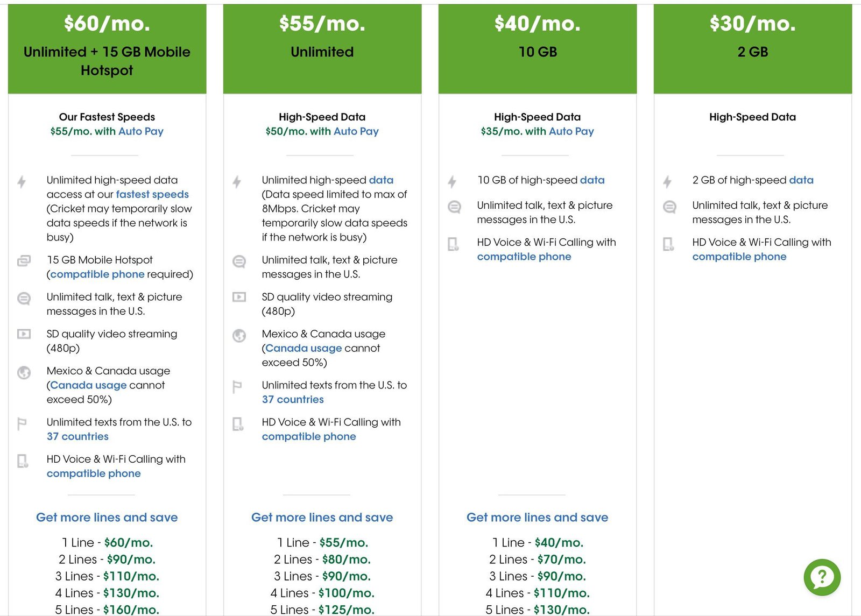Viewport: 861px width, 616px height.
Task: Click 'Our Fastest Speeds' heading
Action: 107,117
